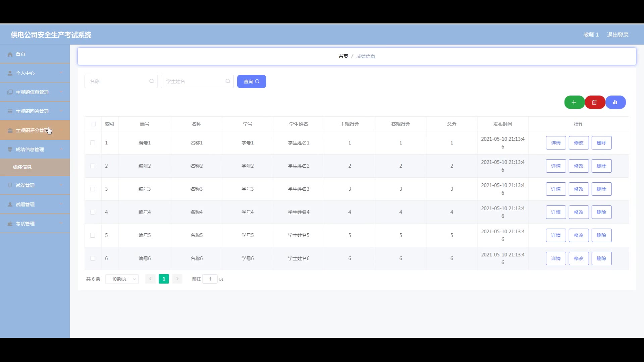Viewport: 644px width, 362px height.
Task: Check the checkbox for row 编号3
Action: point(93,189)
